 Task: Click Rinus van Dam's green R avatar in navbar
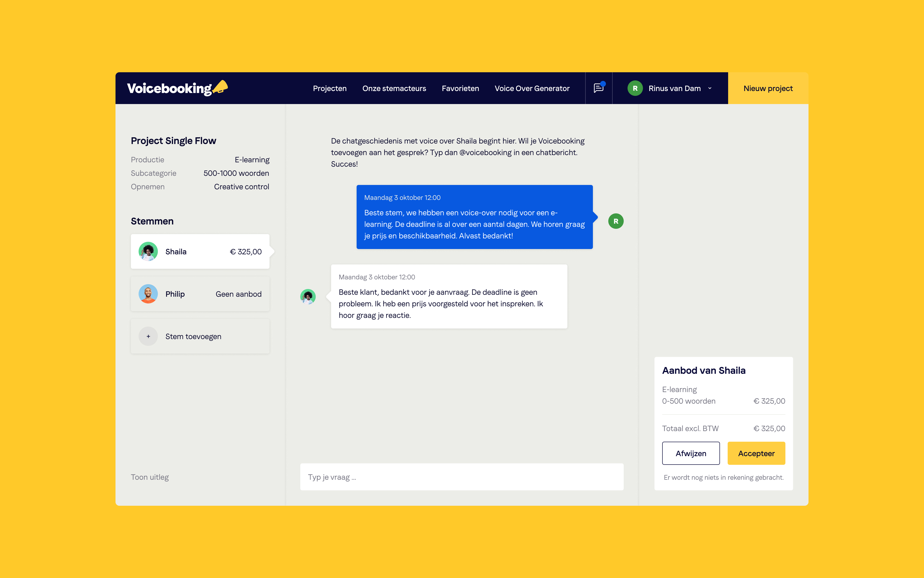click(635, 88)
